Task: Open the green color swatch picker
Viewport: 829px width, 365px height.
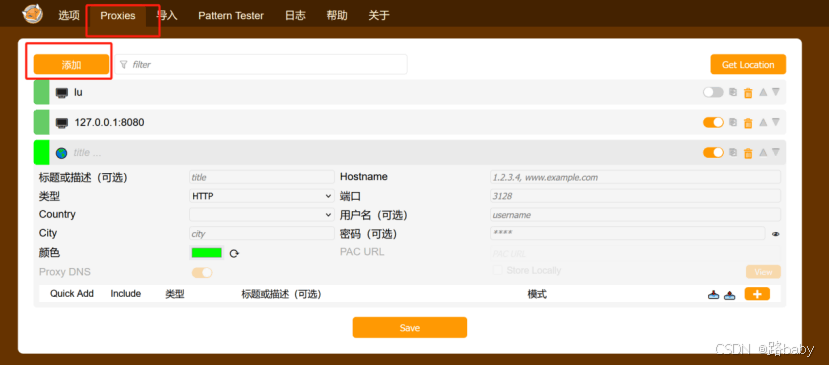Action: [x=207, y=253]
